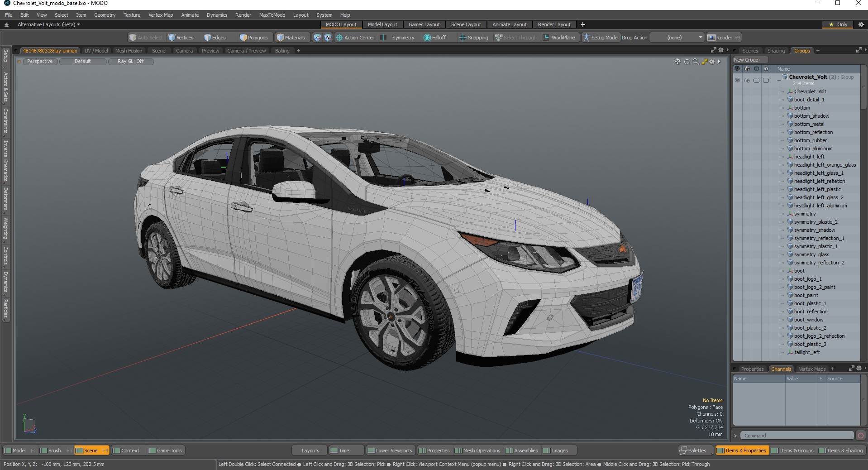Screen dimensions: 868x470
Task: Click the Game Tools button
Action: [x=165, y=451]
